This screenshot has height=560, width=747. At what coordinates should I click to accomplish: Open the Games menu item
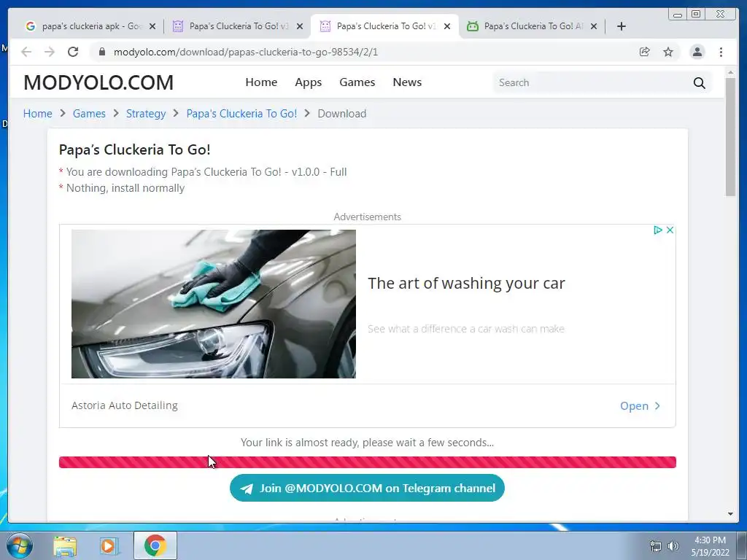357,82
